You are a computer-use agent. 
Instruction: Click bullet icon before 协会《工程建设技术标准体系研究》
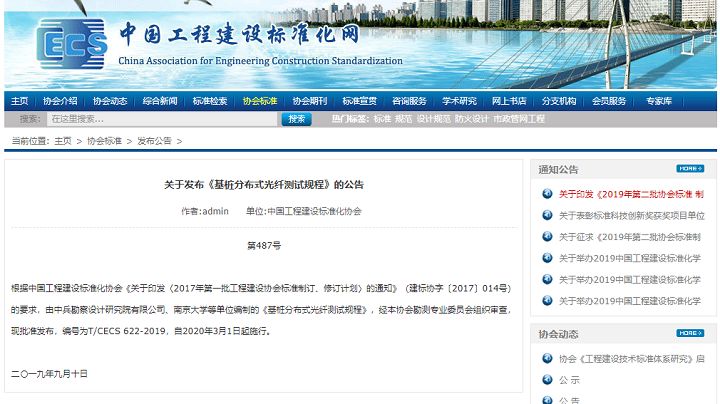(546, 358)
